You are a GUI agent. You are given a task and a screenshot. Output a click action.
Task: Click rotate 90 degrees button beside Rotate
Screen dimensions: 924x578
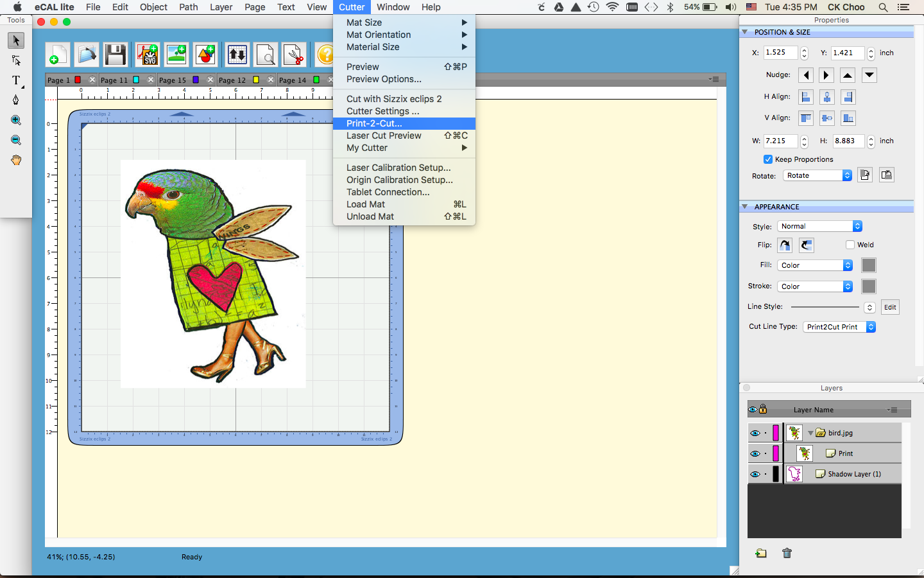865,175
